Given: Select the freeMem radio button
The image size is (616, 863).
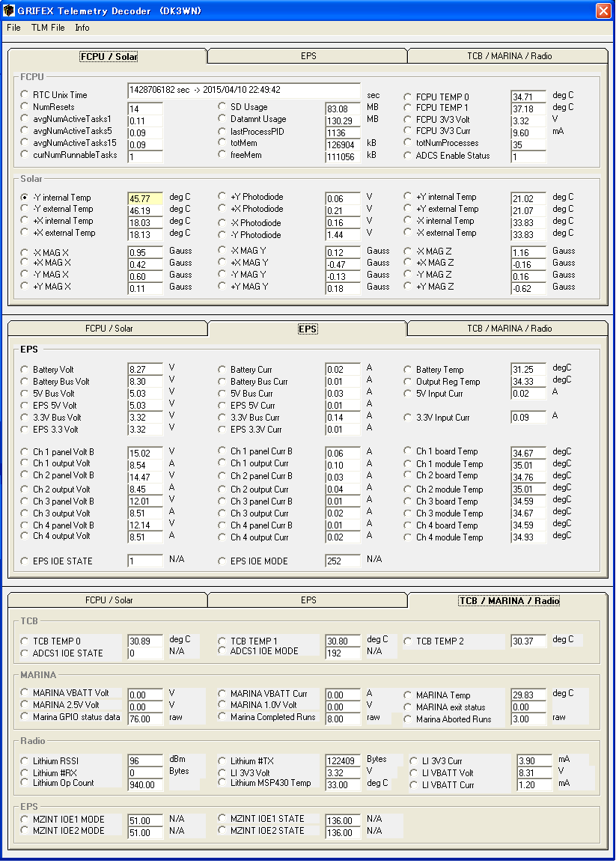Looking at the screenshot, I should pos(222,155).
